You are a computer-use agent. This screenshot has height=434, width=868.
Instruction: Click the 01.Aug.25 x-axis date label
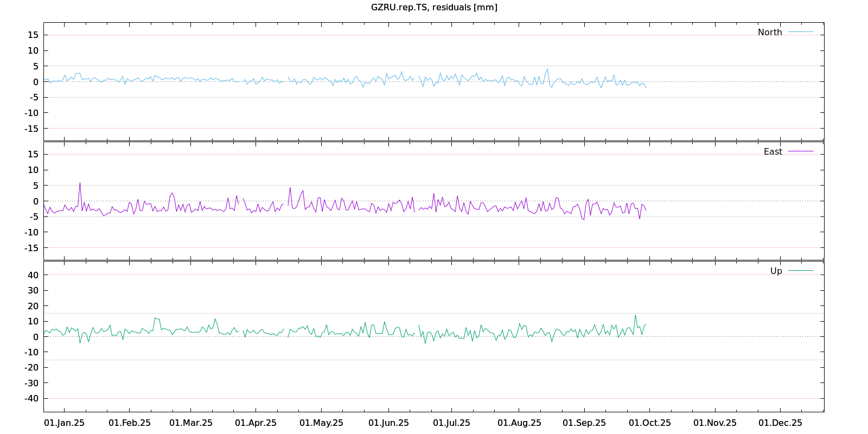(519, 423)
